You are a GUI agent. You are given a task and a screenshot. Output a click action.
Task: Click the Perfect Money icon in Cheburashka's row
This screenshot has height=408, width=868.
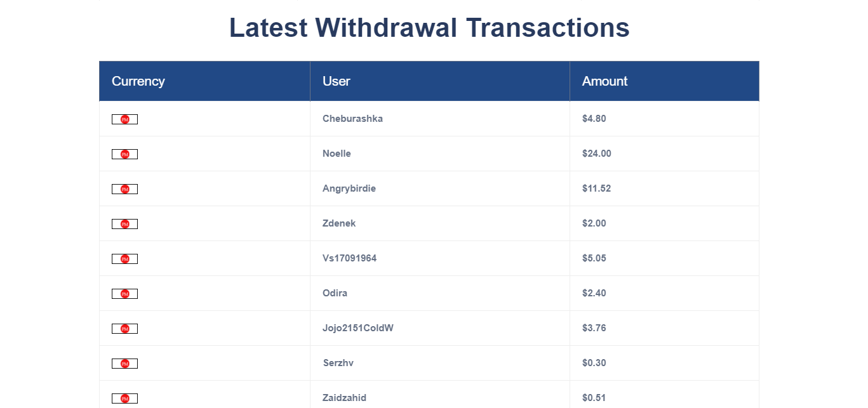click(124, 119)
